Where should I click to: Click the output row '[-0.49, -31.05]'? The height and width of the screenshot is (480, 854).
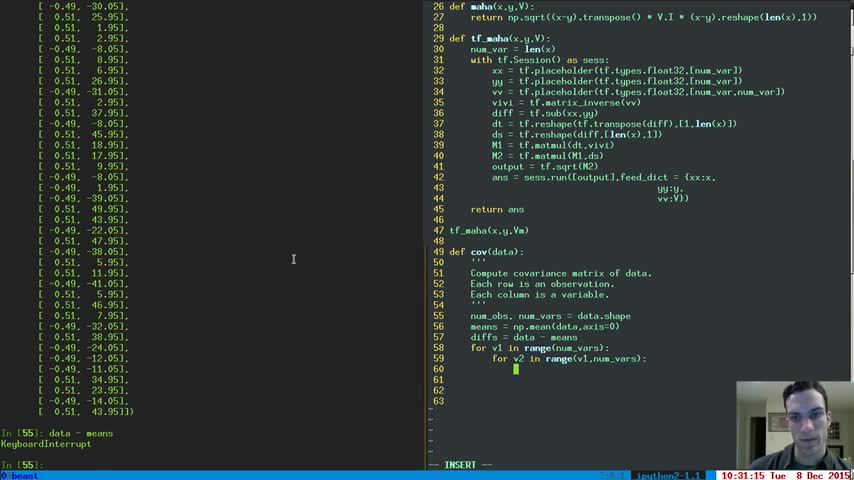[x=83, y=92]
